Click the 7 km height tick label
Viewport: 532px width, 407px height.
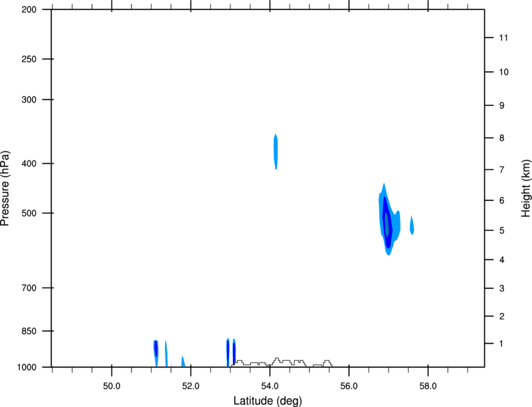502,170
